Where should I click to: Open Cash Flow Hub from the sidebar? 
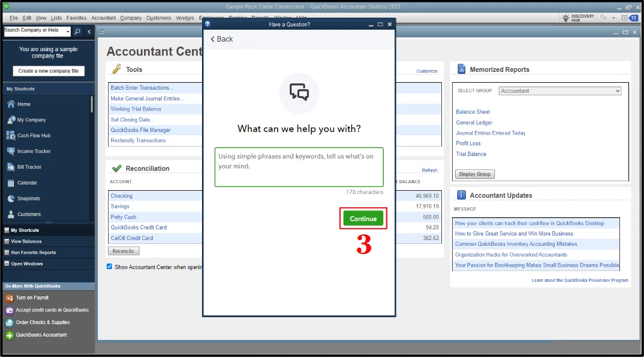33,136
